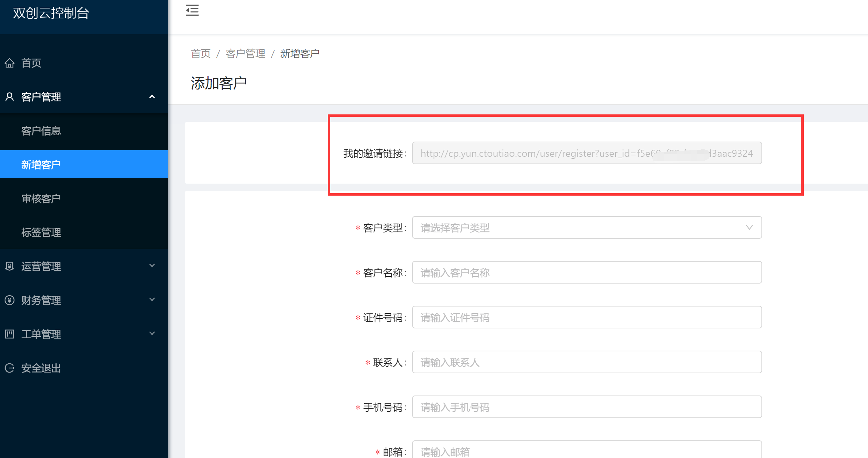Click the 安全退出 logout icon
Image resolution: width=868 pixels, height=458 pixels.
click(10, 368)
